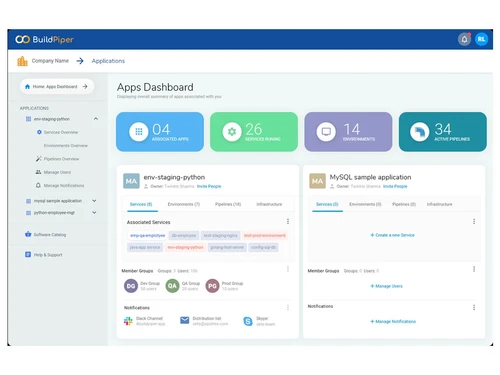500x375 pixels.
Task: Switch to Pipelines (18) tab
Action: pos(228,204)
